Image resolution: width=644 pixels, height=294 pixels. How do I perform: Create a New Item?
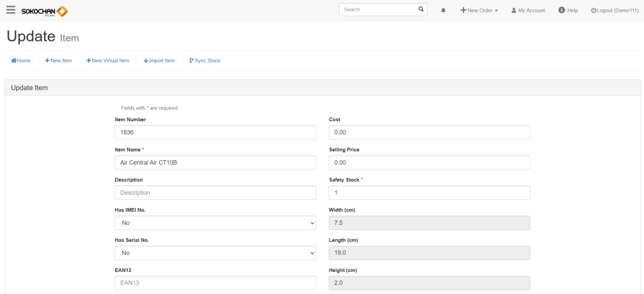(x=58, y=61)
